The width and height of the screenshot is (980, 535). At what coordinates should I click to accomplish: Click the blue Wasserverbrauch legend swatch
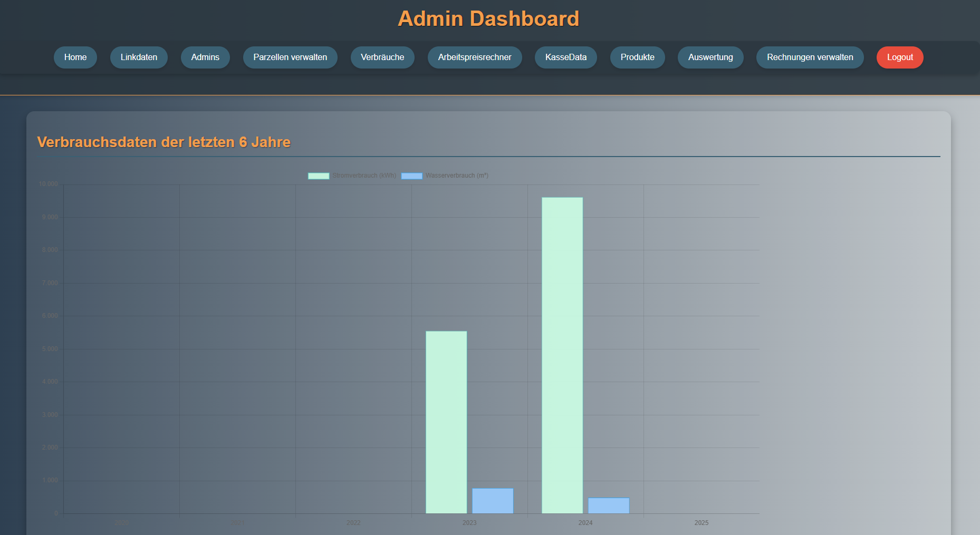click(x=411, y=176)
